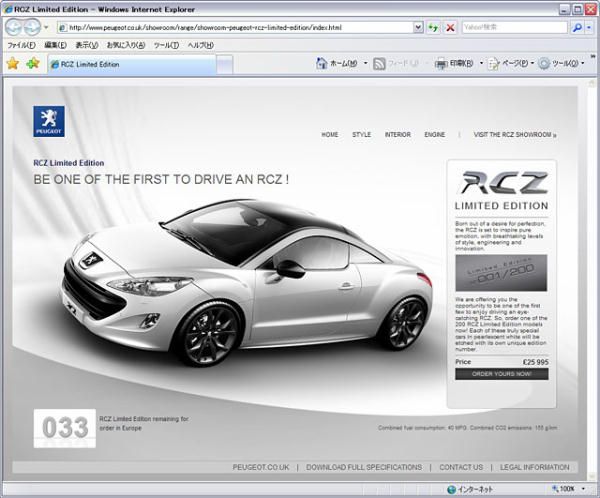Click the Home toolbar icon
The width and height of the screenshot is (600, 498).
(x=322, y=63)
